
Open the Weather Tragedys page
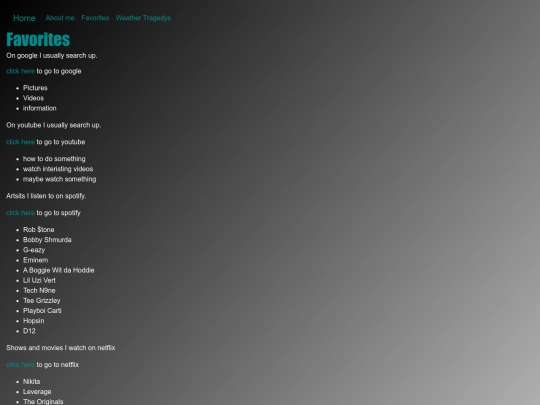(143, 18)
